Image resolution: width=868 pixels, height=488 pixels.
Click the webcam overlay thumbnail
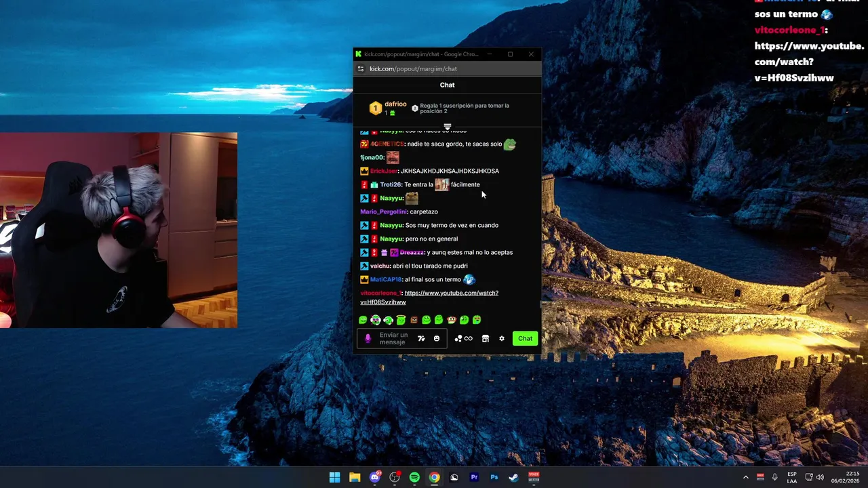pos(119,230)
